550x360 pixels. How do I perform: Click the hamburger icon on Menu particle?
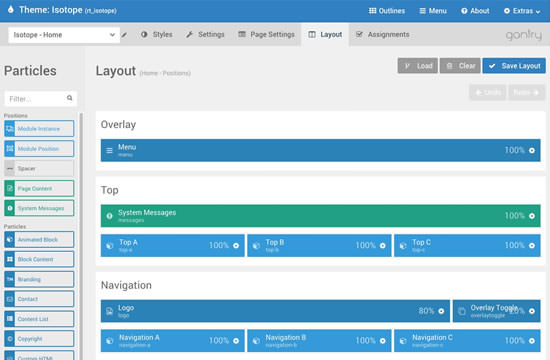pyautogui.click(x=109, y=151)
